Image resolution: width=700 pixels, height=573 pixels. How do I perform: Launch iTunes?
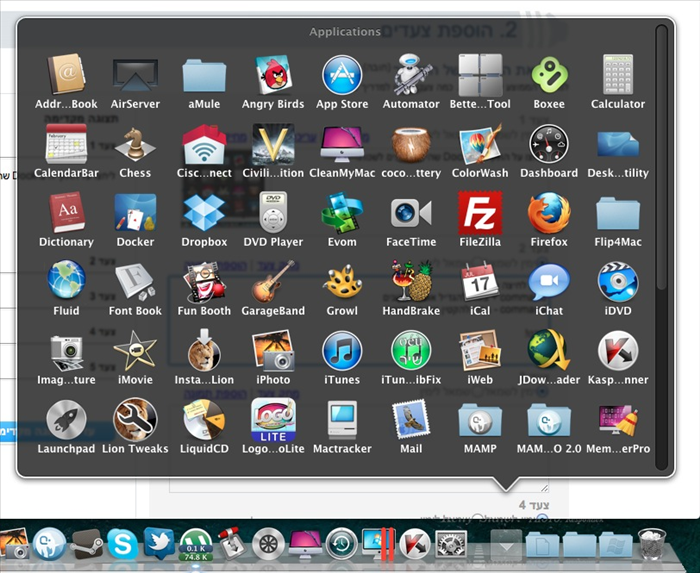click(342, 351)
